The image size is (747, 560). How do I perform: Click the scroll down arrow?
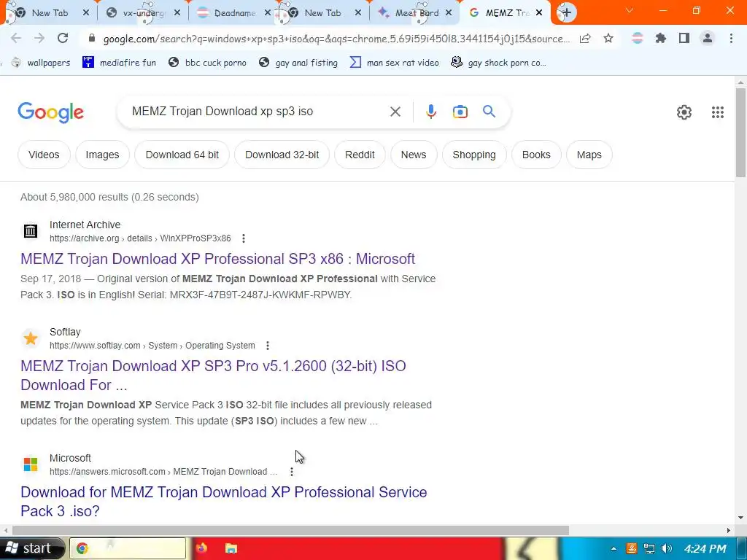tap(740, 518)
